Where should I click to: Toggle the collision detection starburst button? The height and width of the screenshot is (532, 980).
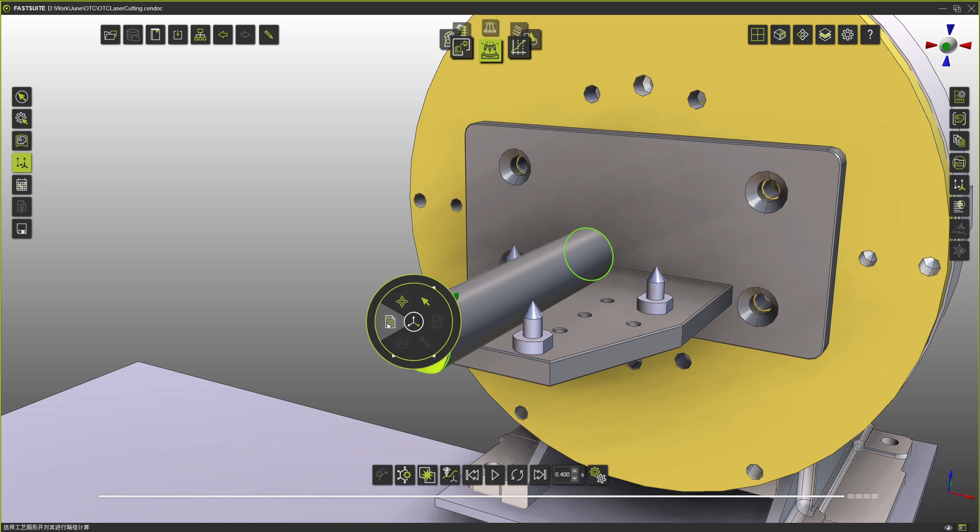(x=427, y=475)
